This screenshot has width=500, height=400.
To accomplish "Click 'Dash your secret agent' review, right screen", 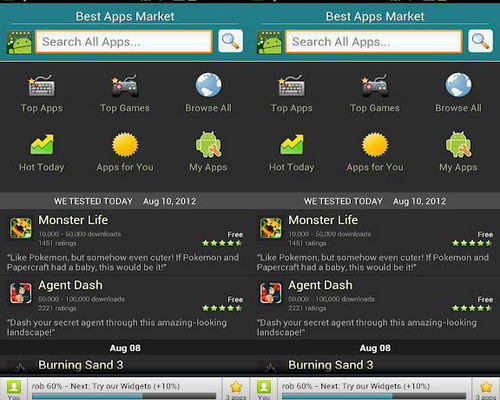I will pos(367,327).
